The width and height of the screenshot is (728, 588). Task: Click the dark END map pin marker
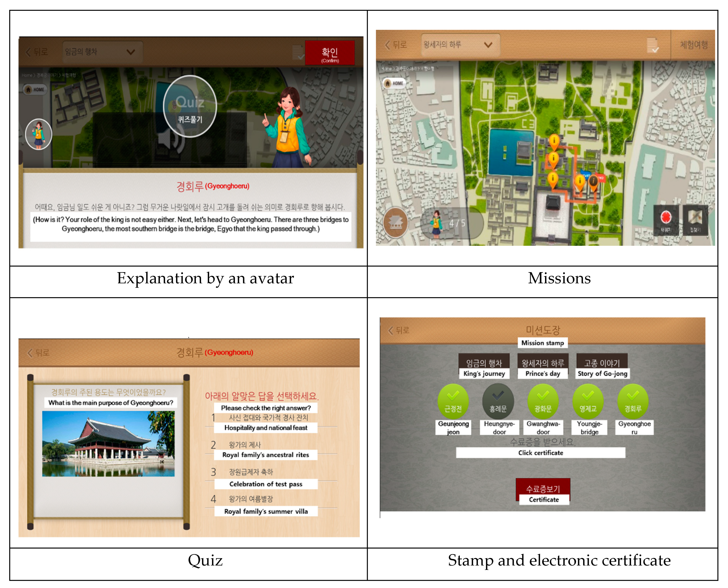tap(593, 181)
